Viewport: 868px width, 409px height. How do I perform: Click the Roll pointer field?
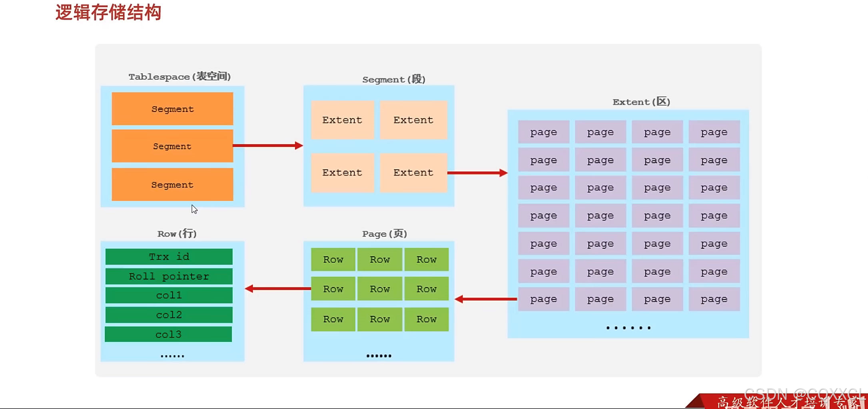click(x=169, y=276)
